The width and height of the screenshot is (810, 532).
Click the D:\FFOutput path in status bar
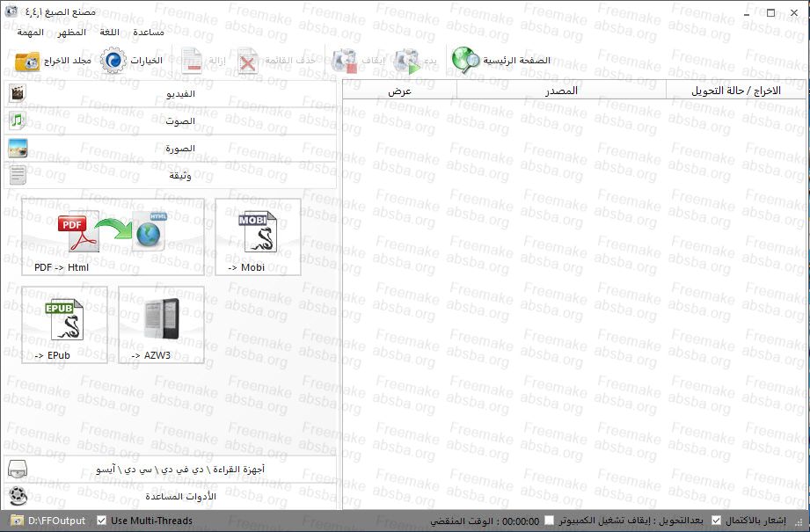coord(57,521)
